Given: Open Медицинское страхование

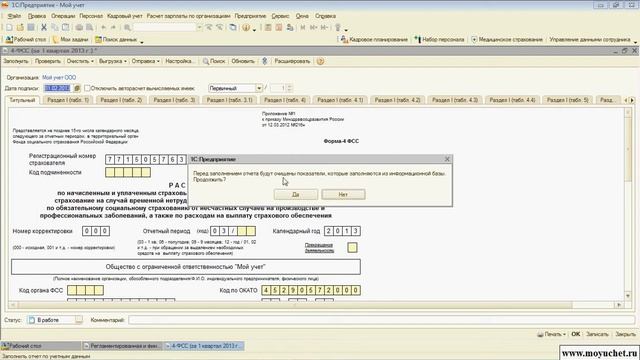Looking at the screenshot, I should (x=507, y=40).
